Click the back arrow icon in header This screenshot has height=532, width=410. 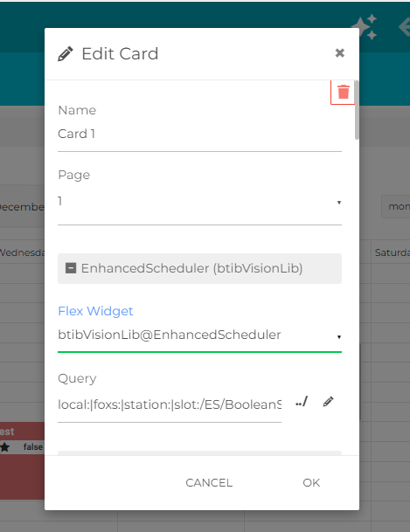(404, 27)
